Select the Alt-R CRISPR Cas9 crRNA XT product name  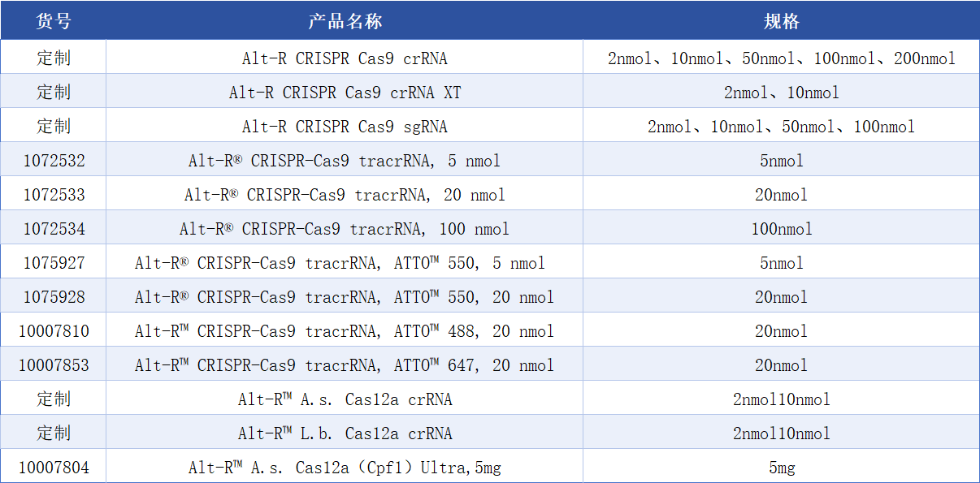345,93
